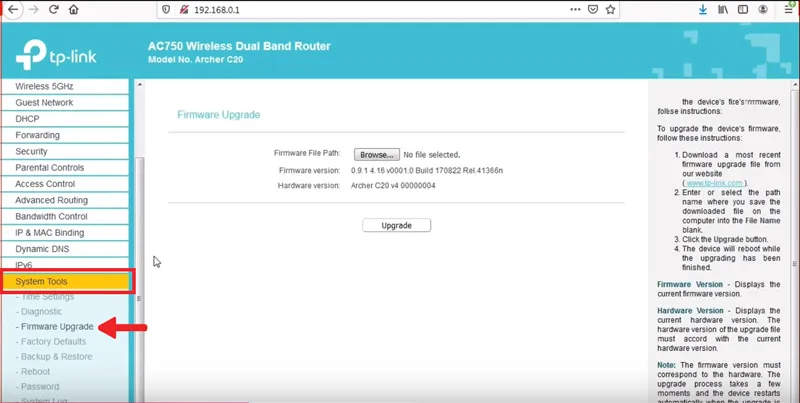Open the Bandwidth Control menu item
The width and height of the screenshot is (800, 403).
(65, 217)
